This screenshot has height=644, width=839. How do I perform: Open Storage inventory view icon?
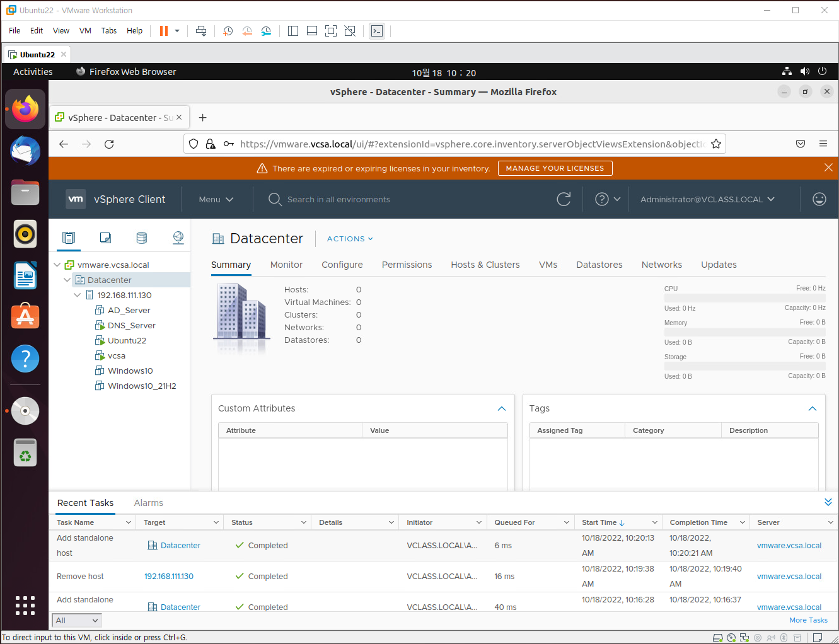point(142,238)
